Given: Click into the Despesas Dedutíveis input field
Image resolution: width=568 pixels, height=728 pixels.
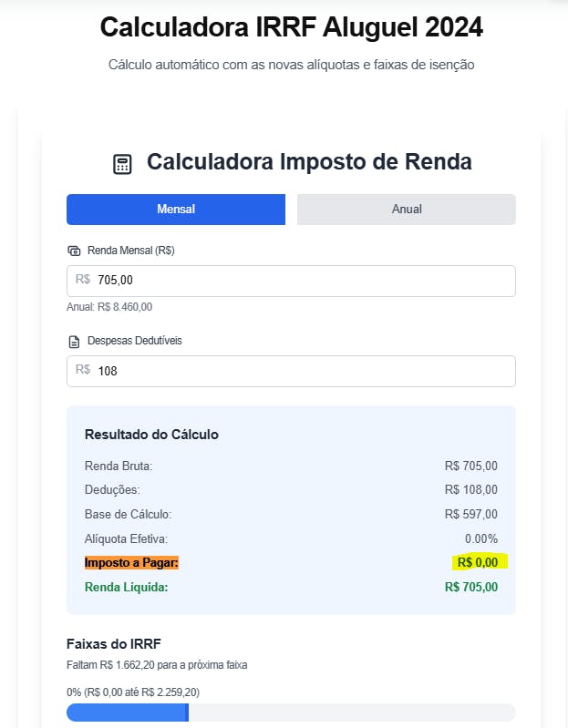Looking at the screenshot, I should pyautogui.click(x=301, y=371).
